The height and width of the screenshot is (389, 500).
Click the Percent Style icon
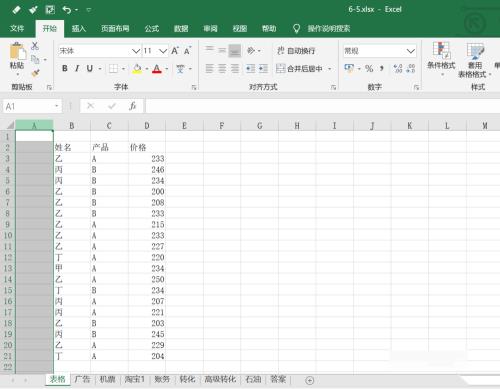pyautogui.click(x=369, y=69)
